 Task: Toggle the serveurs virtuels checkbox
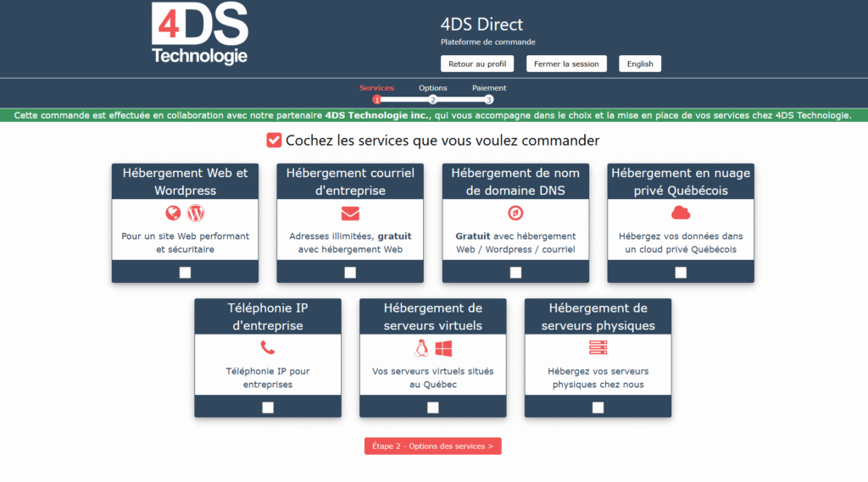[x=433, y=407]
